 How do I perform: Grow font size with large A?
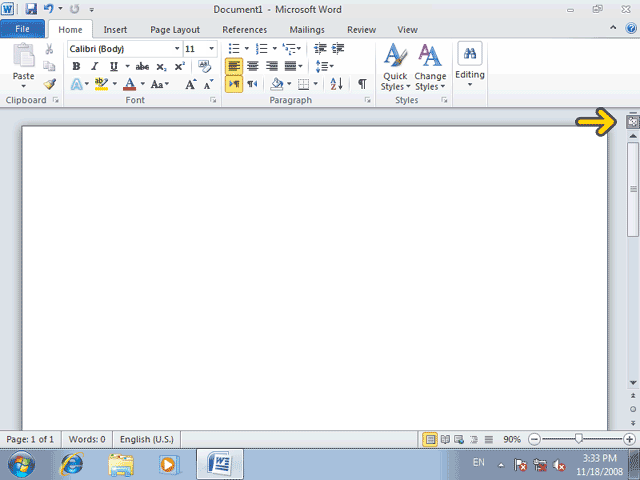[x=191, y=84]
